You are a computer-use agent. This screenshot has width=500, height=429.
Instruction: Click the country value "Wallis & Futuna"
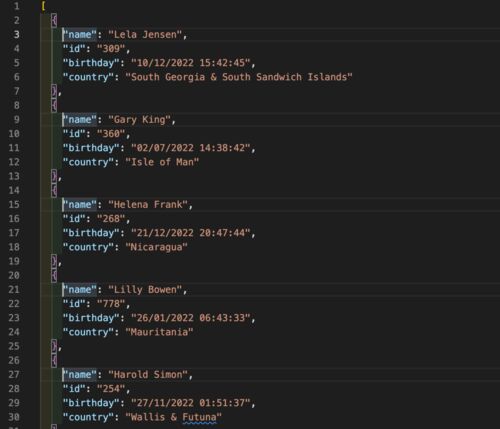[174, 417]
